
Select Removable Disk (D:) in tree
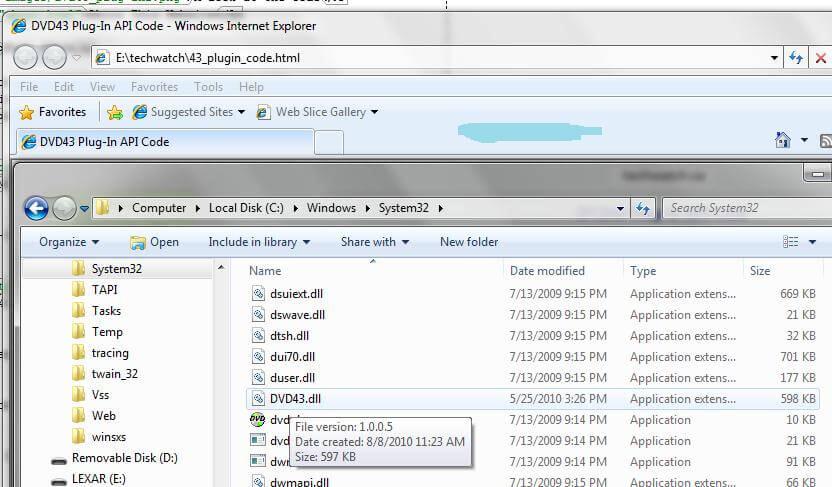click(124, 458)
